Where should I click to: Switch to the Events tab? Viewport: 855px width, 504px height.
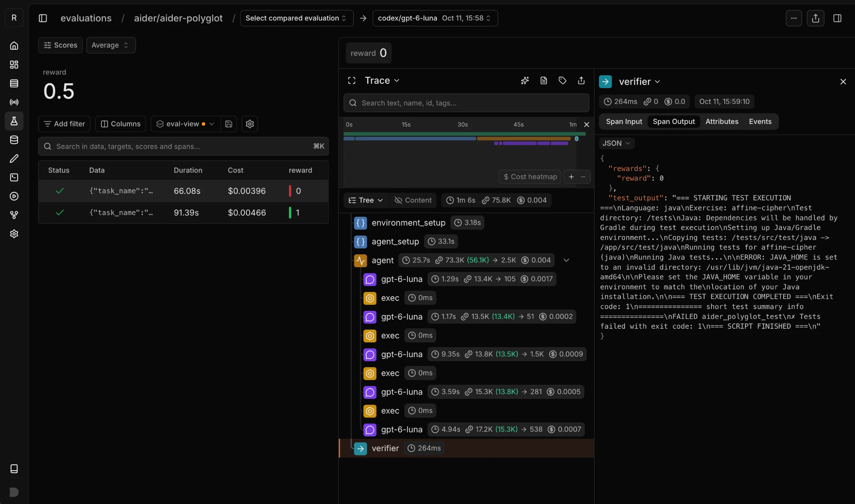[760, 122]
